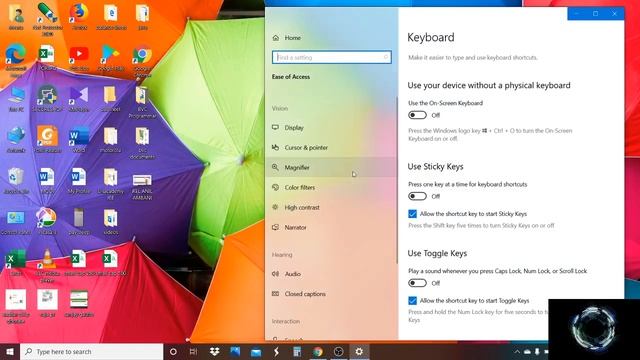The image size is (640, 360).
Task: Enable the Toggle Keys switch
Action: click(417, 283)
